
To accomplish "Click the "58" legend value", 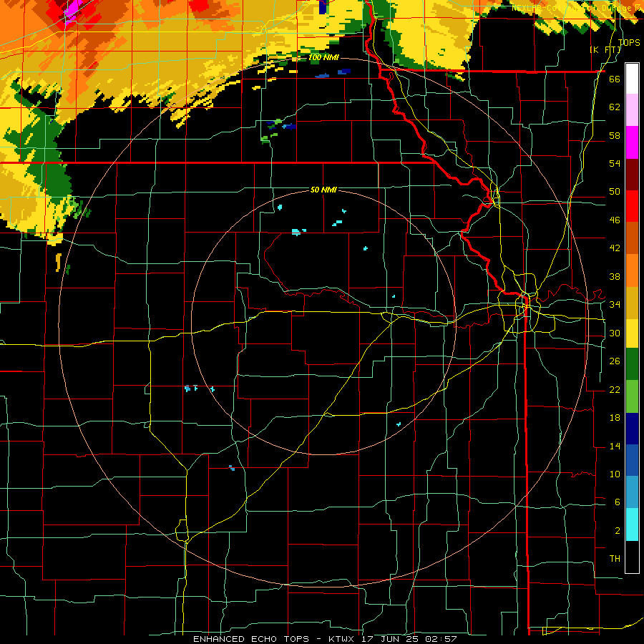I will [x=615, y=135].
